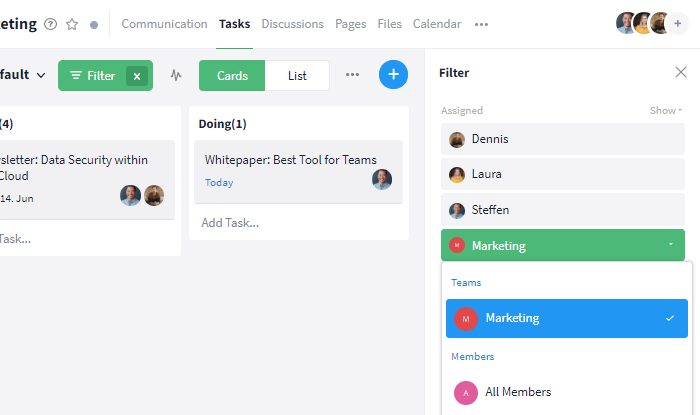Open the activity pulse icon

click(176, 75)
